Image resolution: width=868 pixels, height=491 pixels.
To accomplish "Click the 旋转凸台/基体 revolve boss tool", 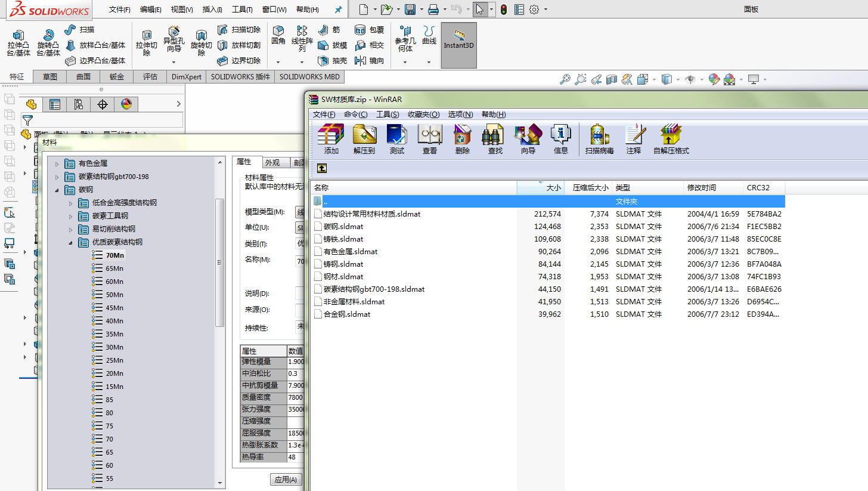I will coord(48,43).
